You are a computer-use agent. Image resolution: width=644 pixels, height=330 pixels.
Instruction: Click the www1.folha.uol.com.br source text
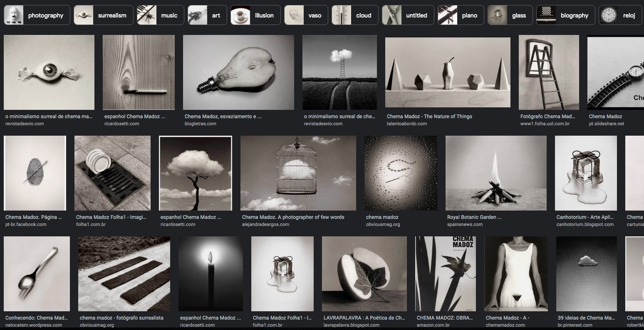point(545,124)
